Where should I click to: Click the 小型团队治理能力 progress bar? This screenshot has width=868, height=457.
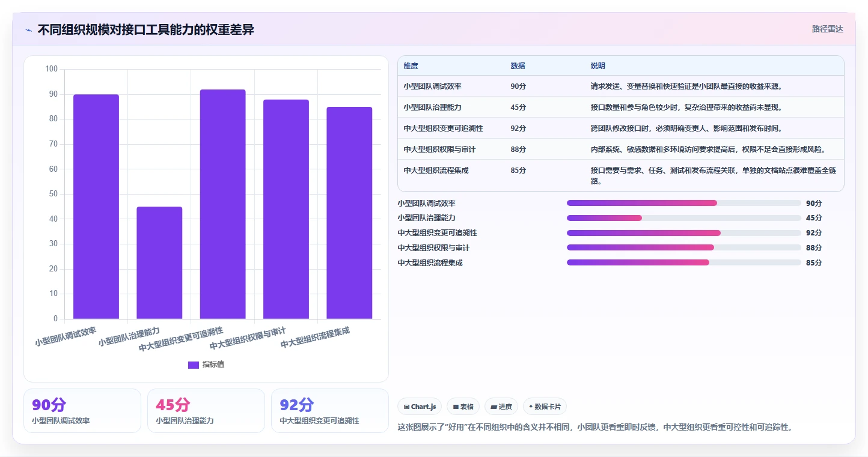[x=684, y=218]
